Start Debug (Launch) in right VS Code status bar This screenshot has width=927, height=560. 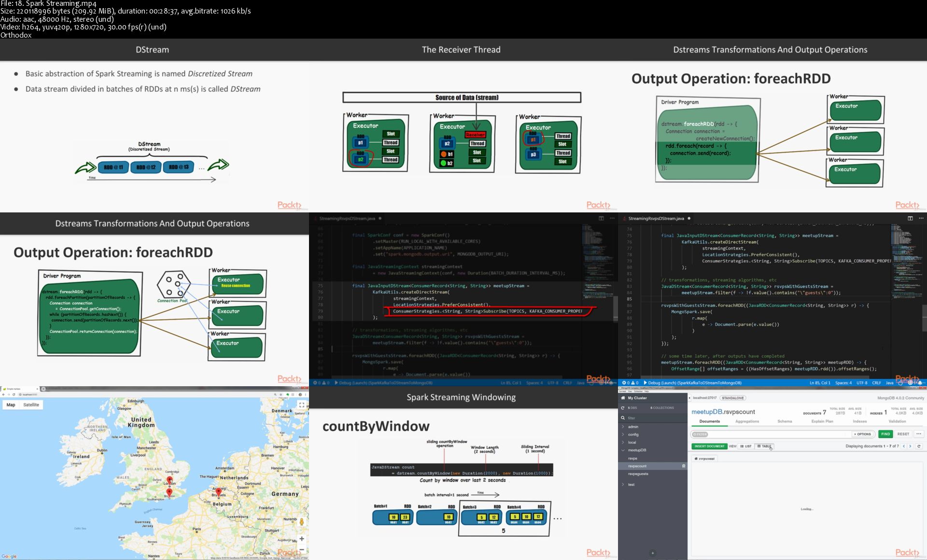coord(693,383)
